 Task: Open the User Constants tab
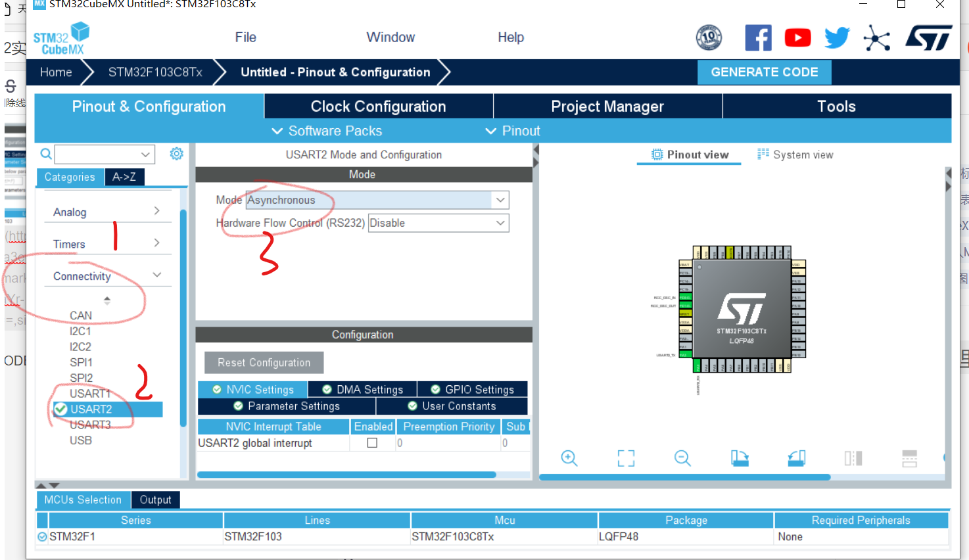[452, 406]
